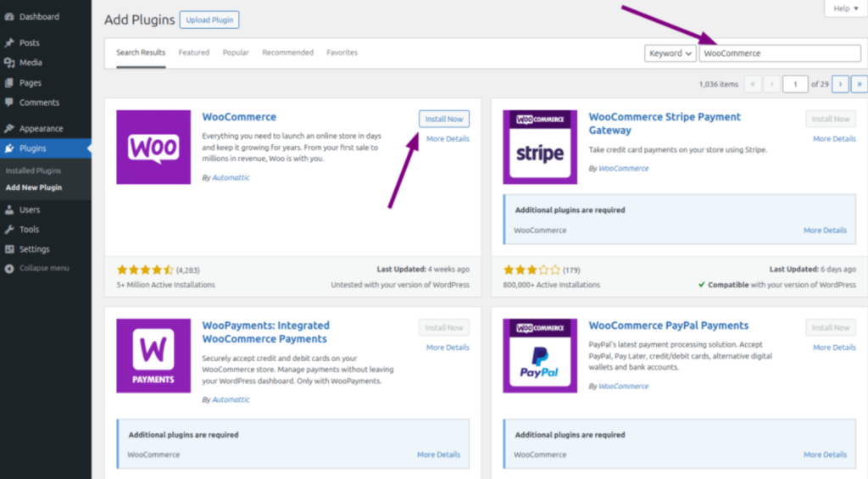Click the current page number field
This screenshot has width=868, height=479.
click(x=795, y=84)
